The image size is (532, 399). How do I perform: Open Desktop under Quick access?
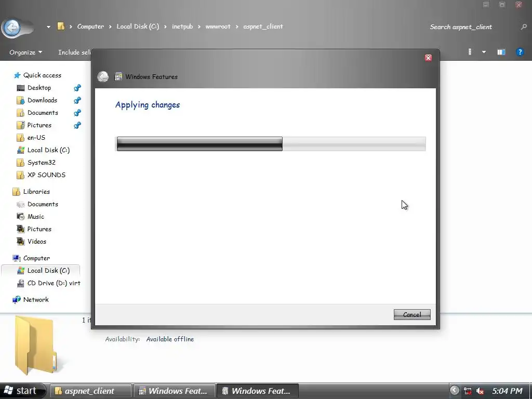[x=39, y=88]
